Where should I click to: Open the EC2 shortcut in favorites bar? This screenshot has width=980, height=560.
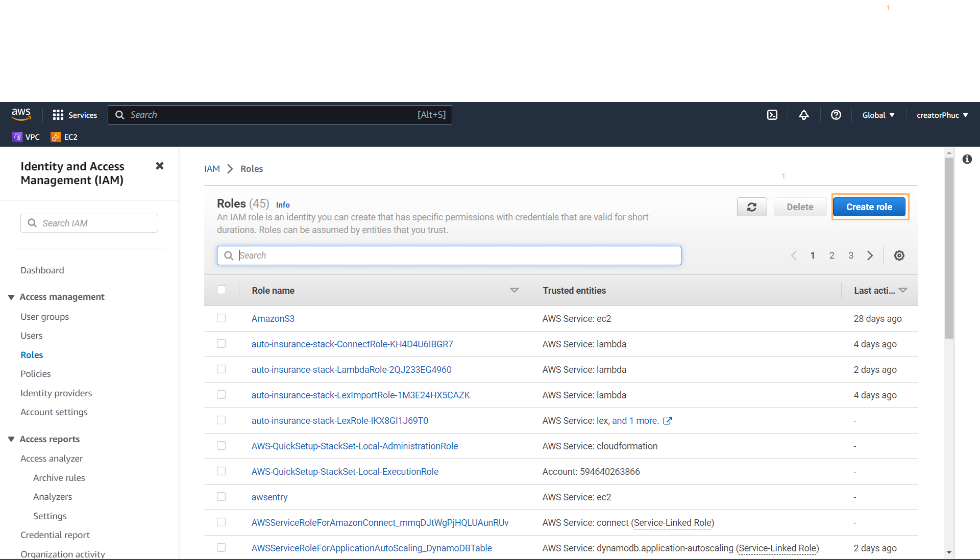pyautogui.click(x=64, y=137)
